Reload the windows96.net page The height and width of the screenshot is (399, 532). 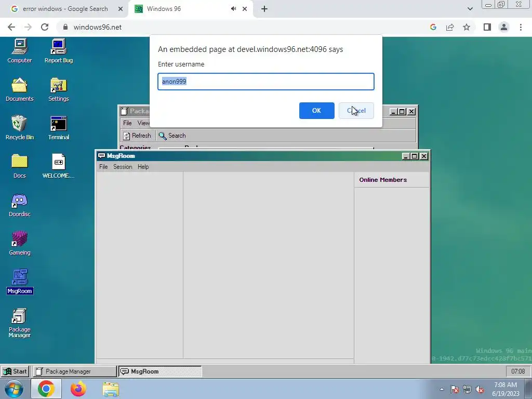click(45, 27)
